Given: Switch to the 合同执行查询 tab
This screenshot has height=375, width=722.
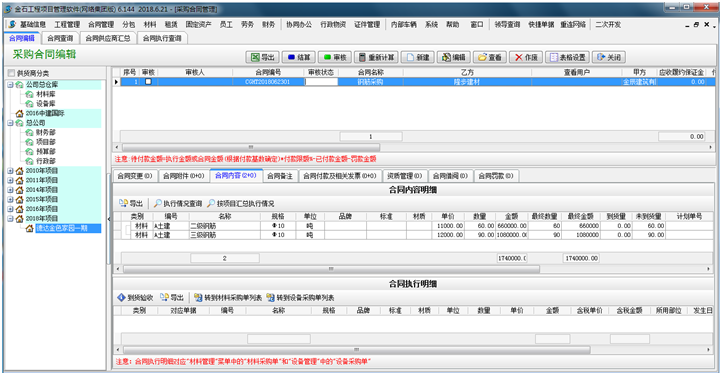Looking at the screenshot, I should (162, 38).
